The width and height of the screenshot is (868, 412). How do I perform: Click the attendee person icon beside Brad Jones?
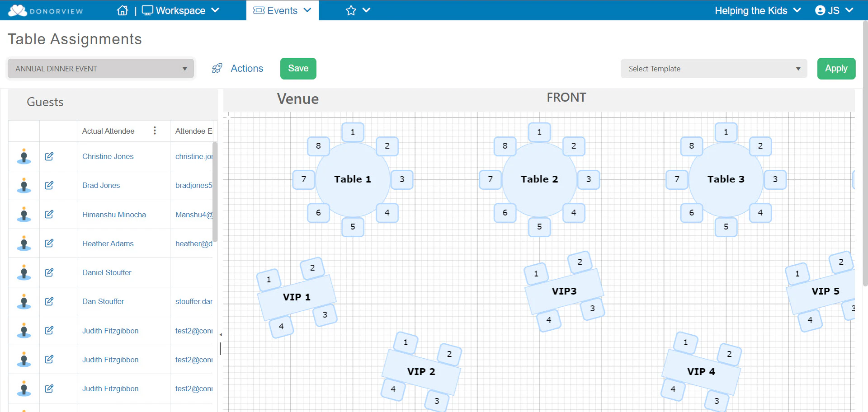24,185
